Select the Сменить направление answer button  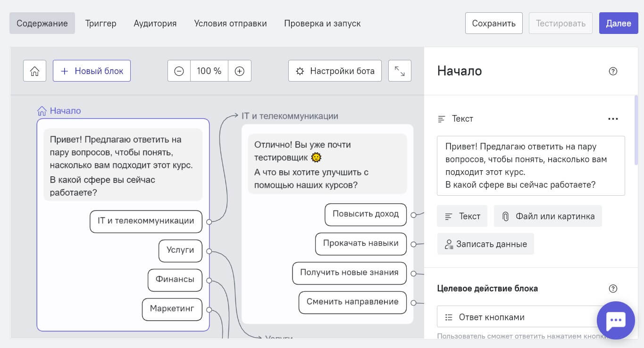point(353,302)
